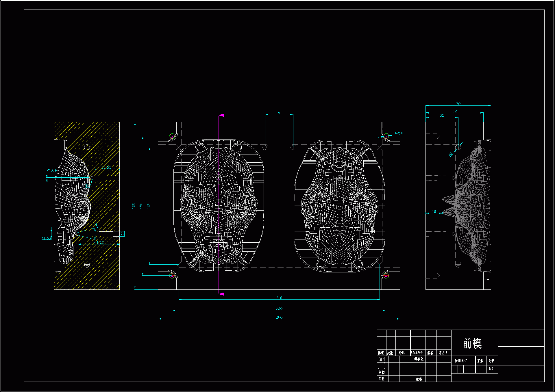Select the ø1.58 diameter label in section
Screen dimensions: 555x392
[46, 238]
